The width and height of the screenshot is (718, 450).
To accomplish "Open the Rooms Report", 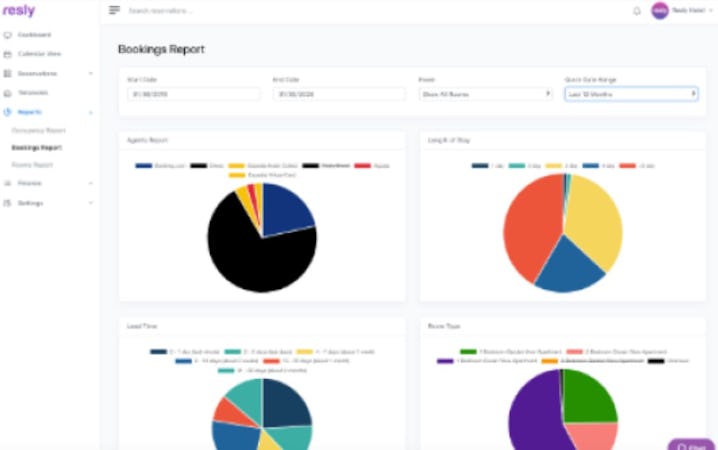I will [x=32, y=165].
